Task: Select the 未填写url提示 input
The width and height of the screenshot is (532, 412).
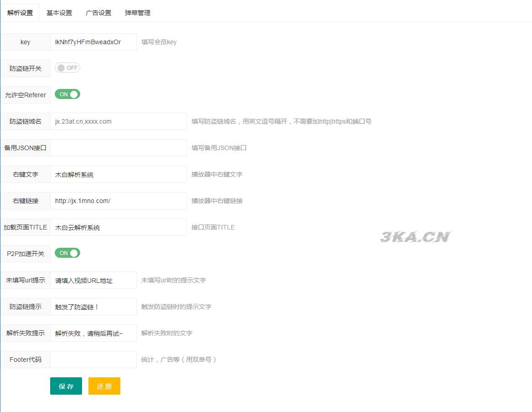Action: [x=93, y=280]
